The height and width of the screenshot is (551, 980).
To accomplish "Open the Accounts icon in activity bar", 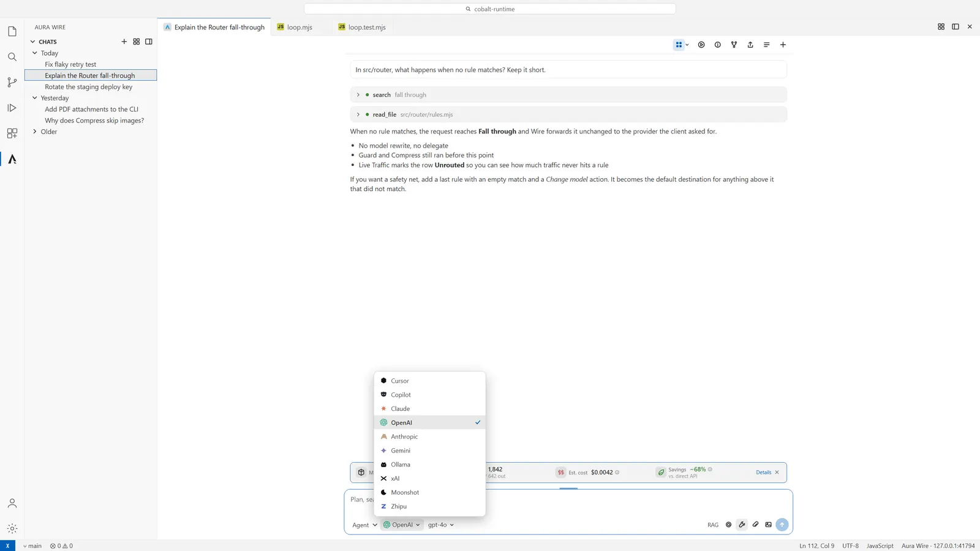I will click(12, 503).
